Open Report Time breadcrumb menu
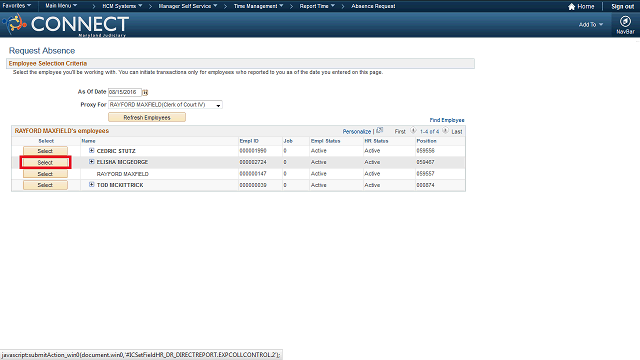 click(317, 6)
